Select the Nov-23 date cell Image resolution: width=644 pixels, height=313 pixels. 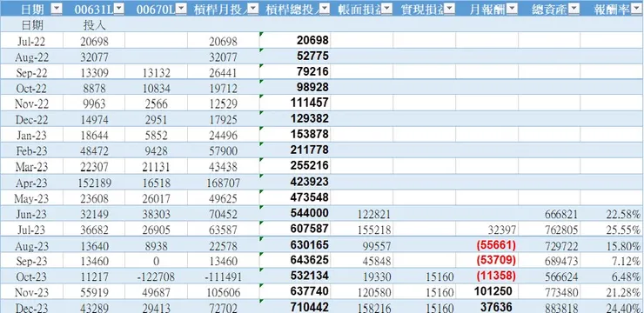coord(31,292)
